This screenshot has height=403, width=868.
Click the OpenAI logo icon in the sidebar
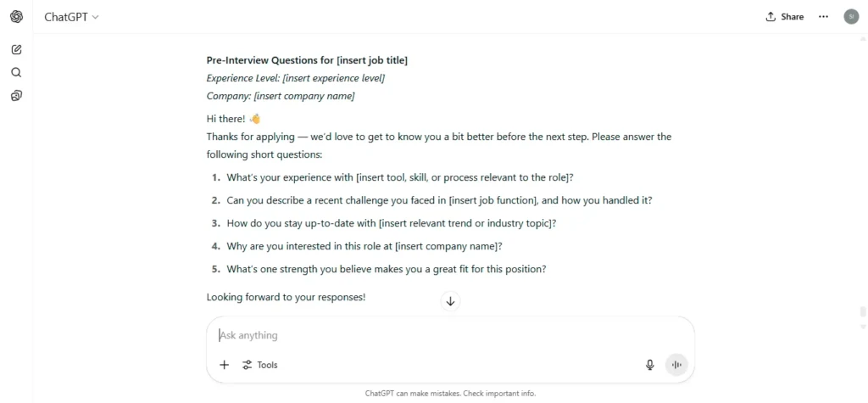coord(17,17)
